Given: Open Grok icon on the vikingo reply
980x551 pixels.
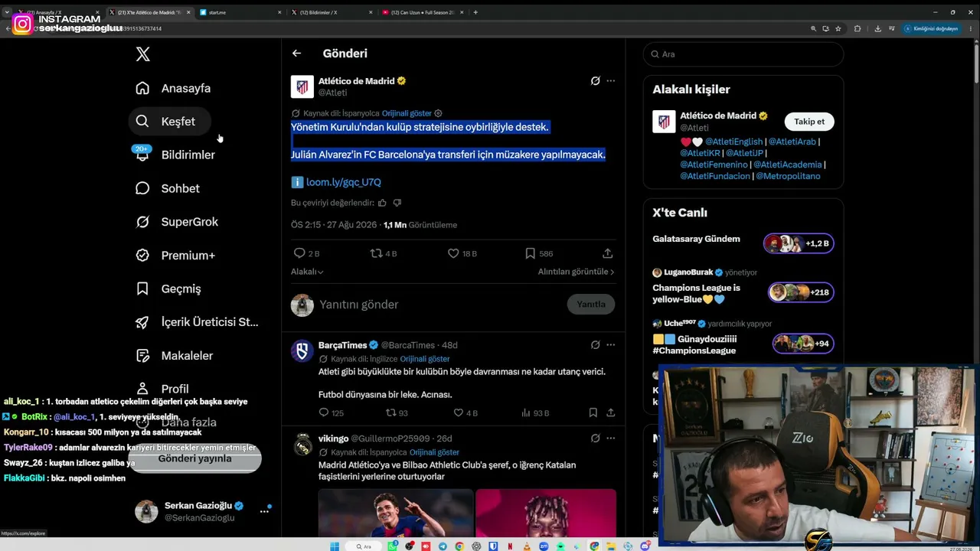Looking at the screenshot, I should pos(595,439).
